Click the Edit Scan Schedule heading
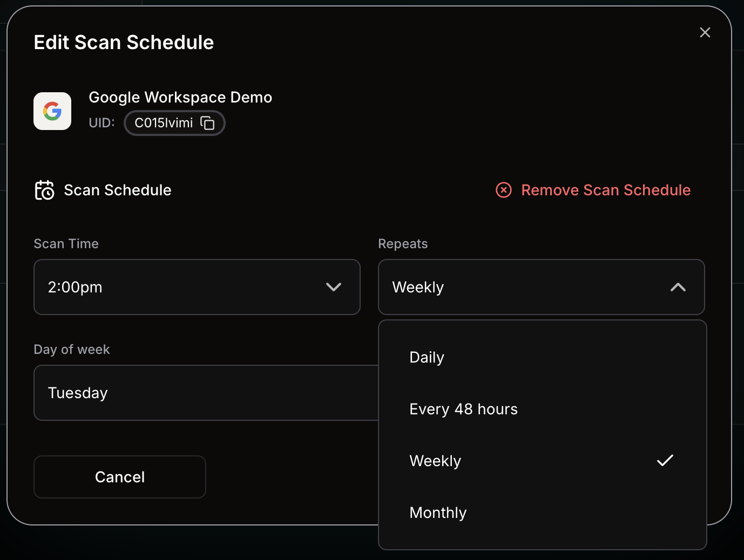The width and height of the screenshot is (744, 560). (x=124, y=42)
